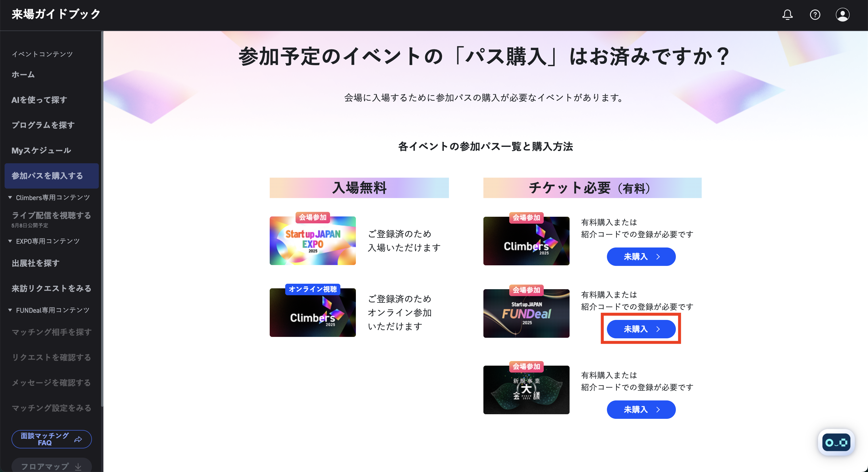
Task: Open 出展社を探す in the sidebar
Action: (35, 263)
